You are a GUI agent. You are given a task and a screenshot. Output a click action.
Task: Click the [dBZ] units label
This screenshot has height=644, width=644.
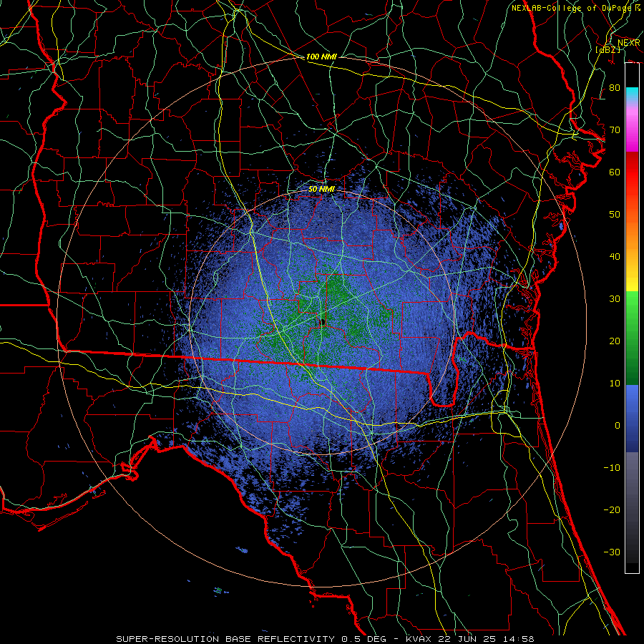coord(608,49)
